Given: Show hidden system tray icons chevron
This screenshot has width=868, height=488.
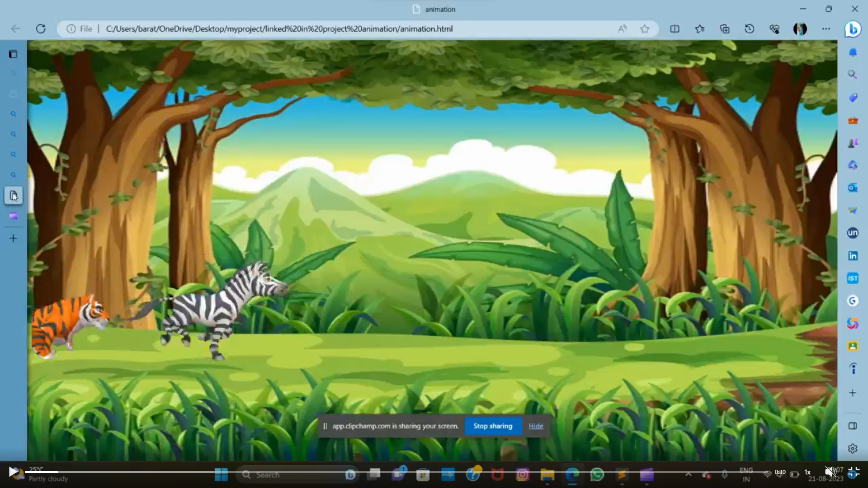Looking at the screenshot, I should click(688, 474).
